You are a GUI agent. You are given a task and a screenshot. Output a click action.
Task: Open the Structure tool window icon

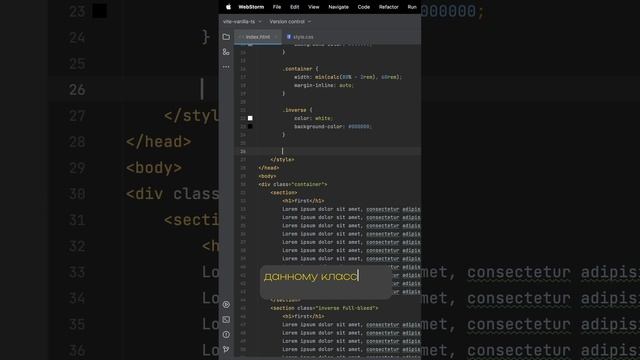[226, 52]
